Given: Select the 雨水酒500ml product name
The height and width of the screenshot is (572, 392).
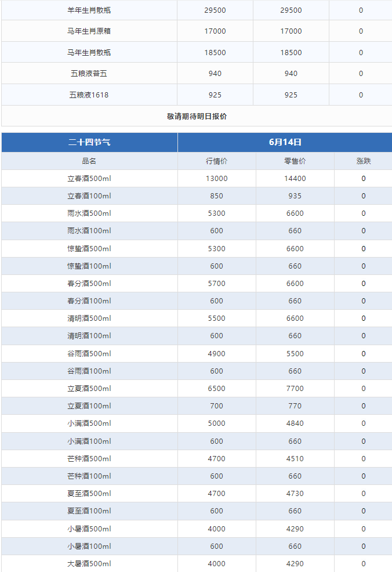Looking at the screenshot, I should pos(89,213).
